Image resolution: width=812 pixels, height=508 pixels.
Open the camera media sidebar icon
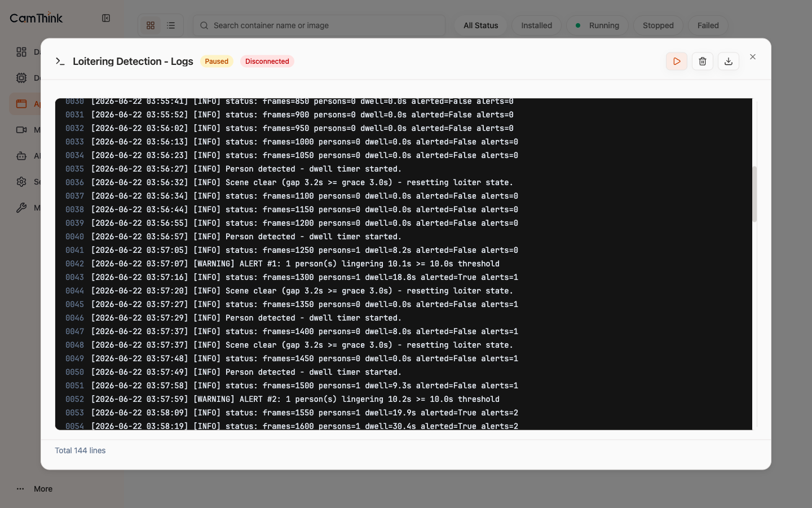tap(21, 130)
